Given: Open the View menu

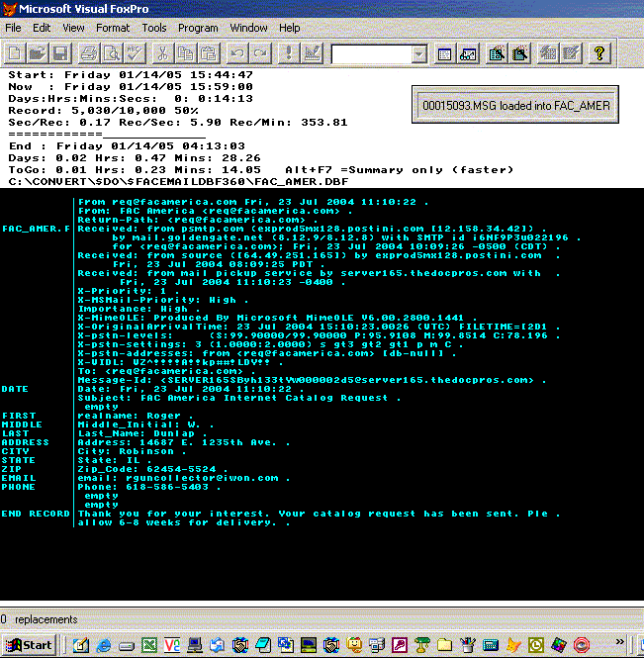Looking at the screenshot, I should (x=73, y=28).
